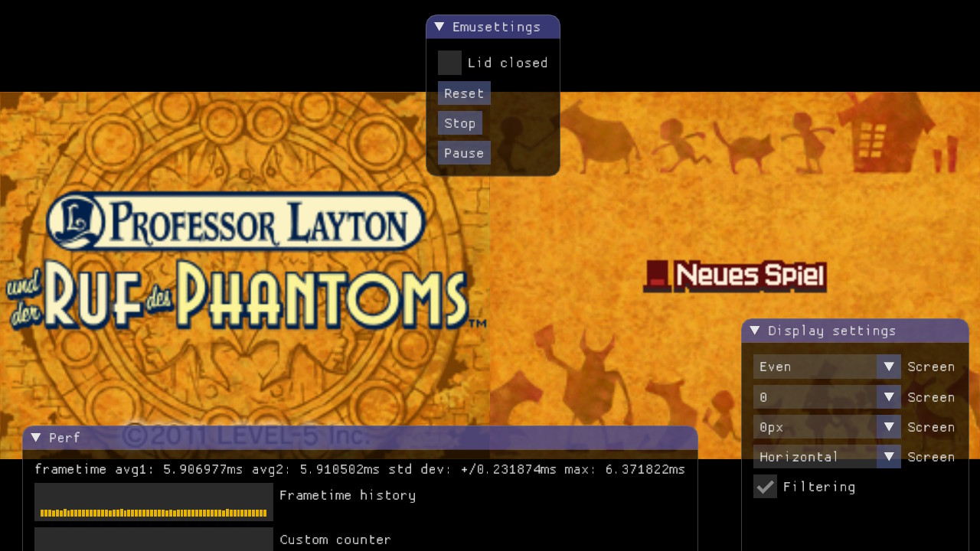The image size is (980, 551).
Task: Click the Frametime history label text
Action: pyautogui.click(x=348, y=495)
